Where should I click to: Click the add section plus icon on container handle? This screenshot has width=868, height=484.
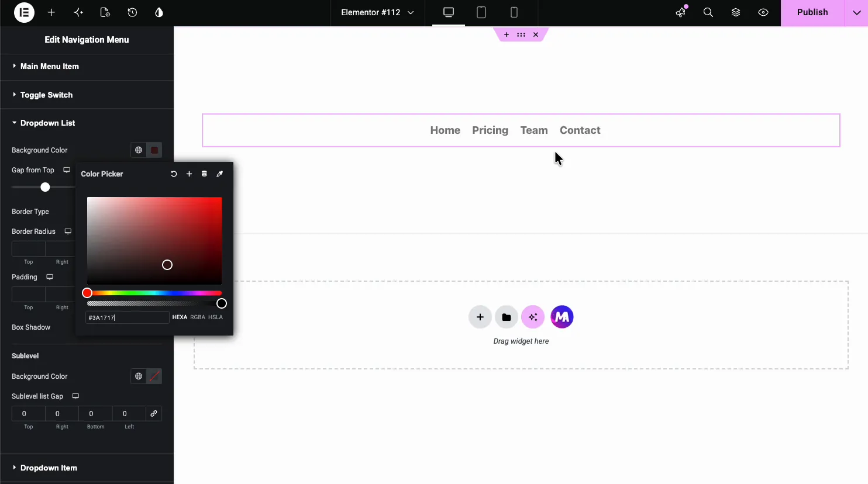[507, 35]
